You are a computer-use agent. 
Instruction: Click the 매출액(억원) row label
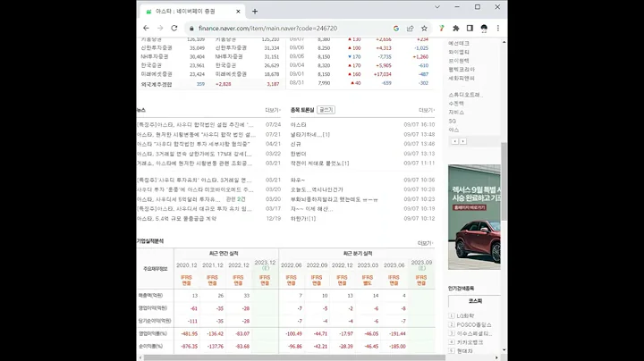click(151, 296)
